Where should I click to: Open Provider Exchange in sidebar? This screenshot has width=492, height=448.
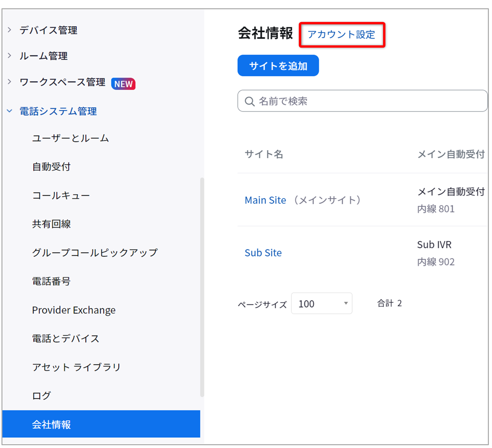point(74,310)
